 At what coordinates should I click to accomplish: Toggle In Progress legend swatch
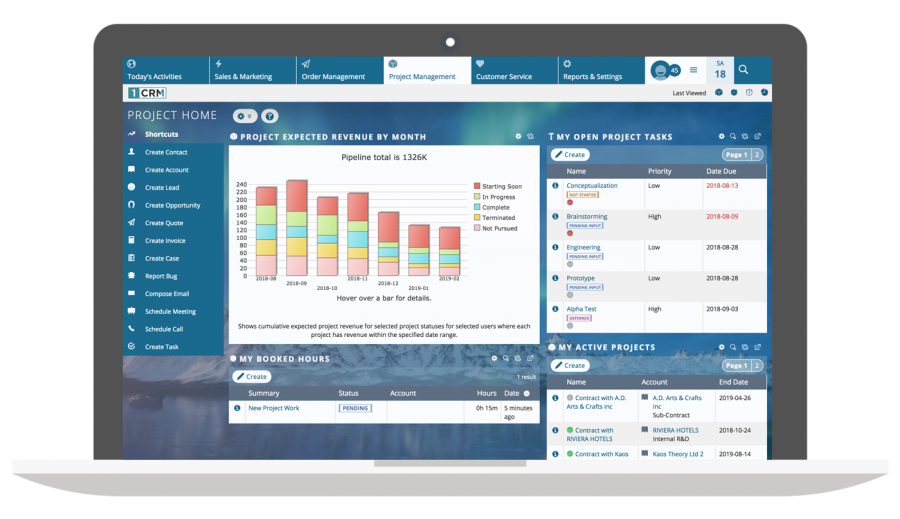click(477, 196)
